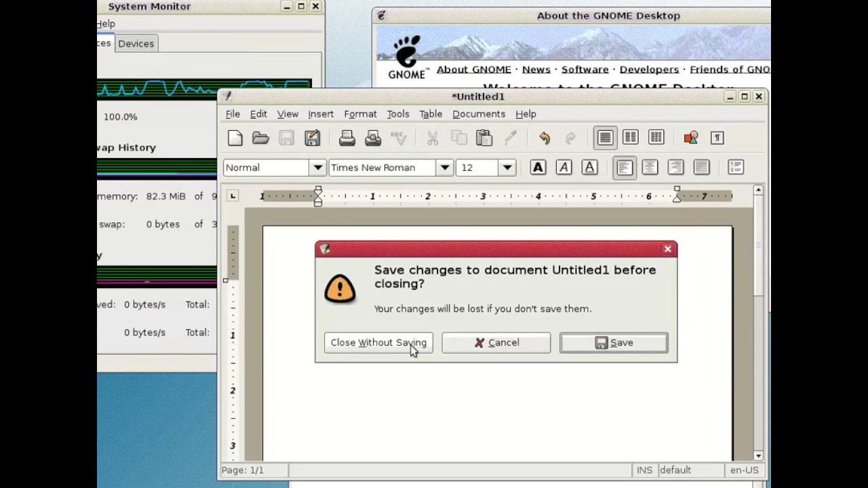Open the AbiWord Help menu

click(526, 114)
